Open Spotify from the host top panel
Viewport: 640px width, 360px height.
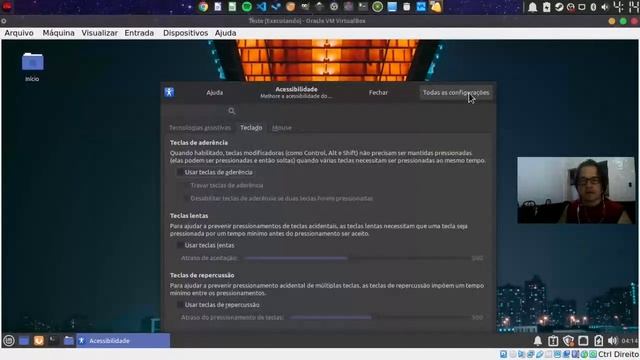(247, 7)
